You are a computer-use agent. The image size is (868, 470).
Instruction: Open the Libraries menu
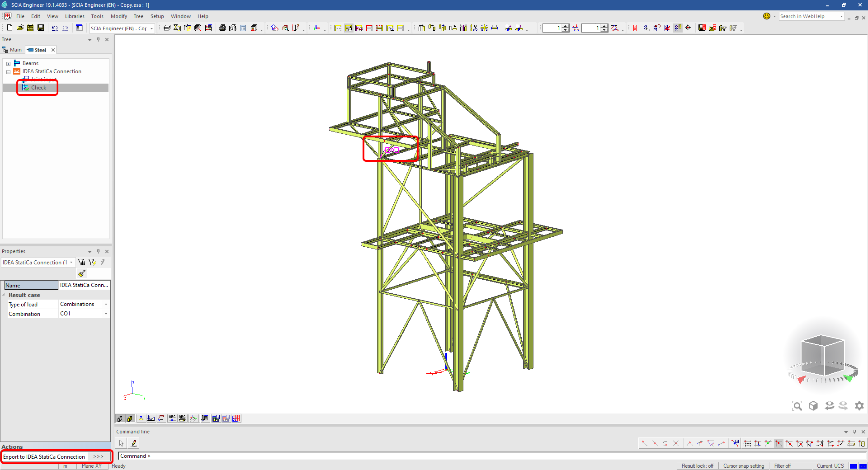pos(75,16)
